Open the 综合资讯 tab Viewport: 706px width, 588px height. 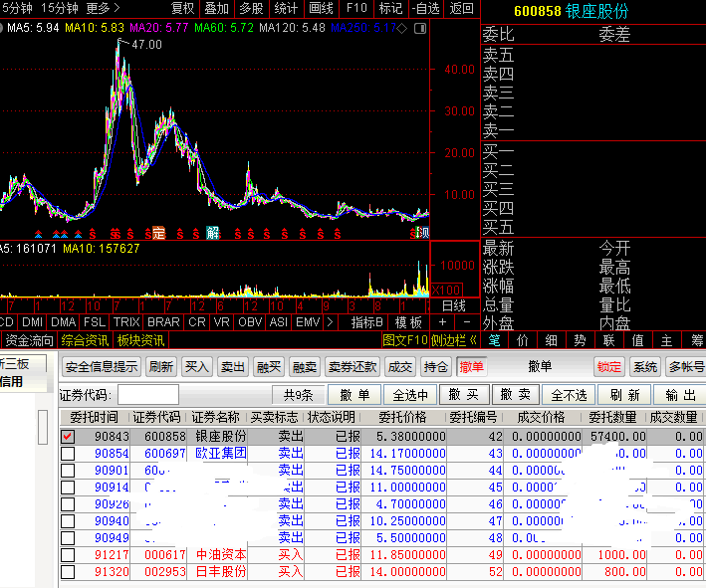tap(85, 340)
